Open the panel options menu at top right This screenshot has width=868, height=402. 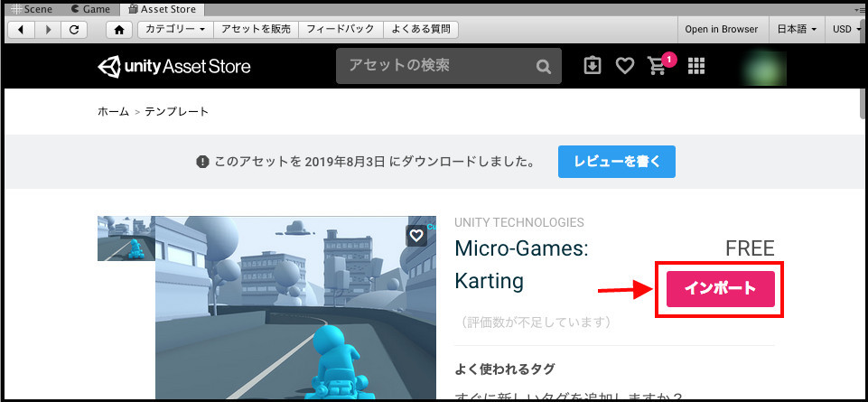pos(860,9)
